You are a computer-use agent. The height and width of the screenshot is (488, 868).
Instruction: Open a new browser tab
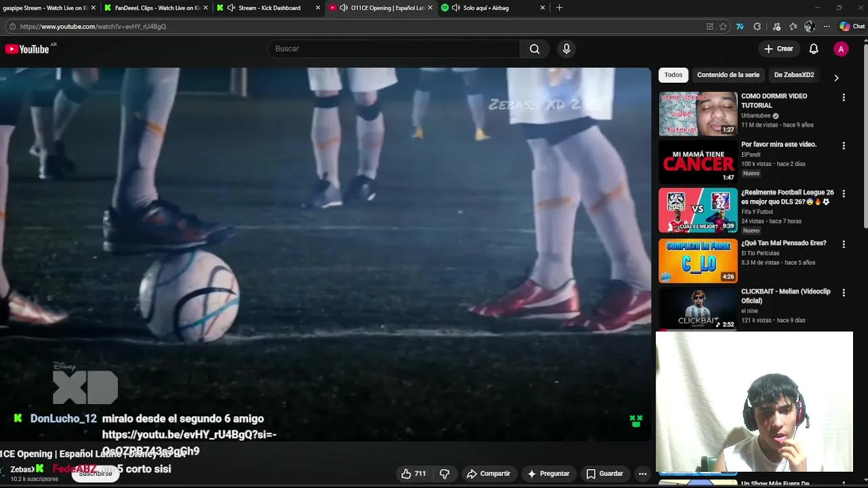tap(559, 8)
